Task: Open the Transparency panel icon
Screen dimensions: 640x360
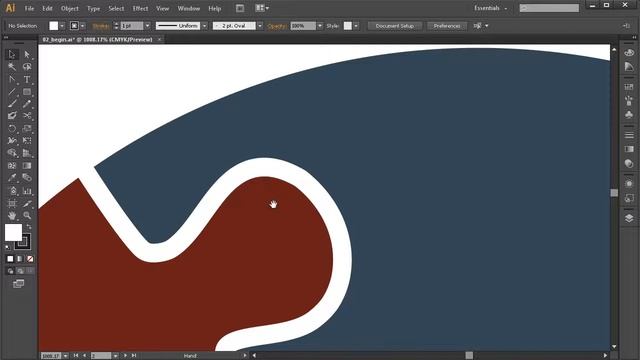Action: click(629, 163)
